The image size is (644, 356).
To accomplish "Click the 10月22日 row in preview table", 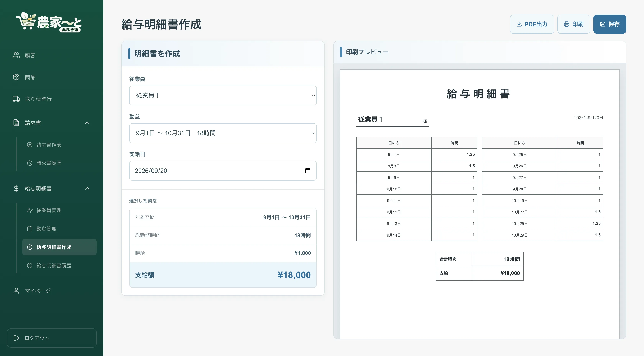I will tap(542, 212).
